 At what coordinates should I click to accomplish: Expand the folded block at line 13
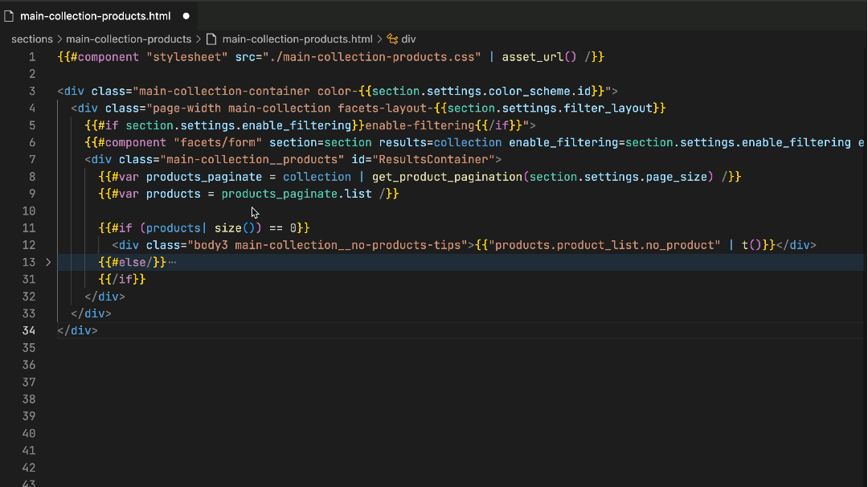tap(48, 262)
